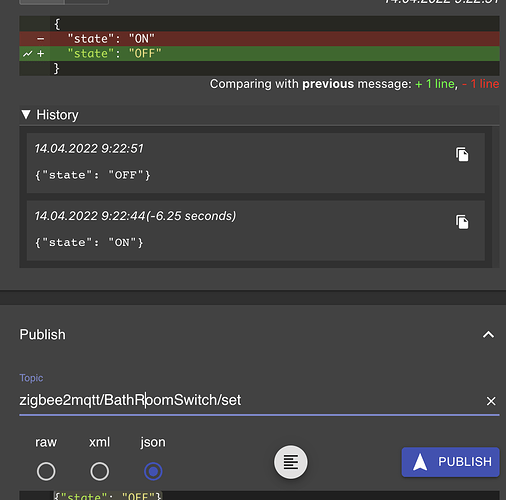Viewport: 506px width, 500px height.
Task: Select the 9:22:44 (-6.25 seconds) history entry
Action: (256, 230)
